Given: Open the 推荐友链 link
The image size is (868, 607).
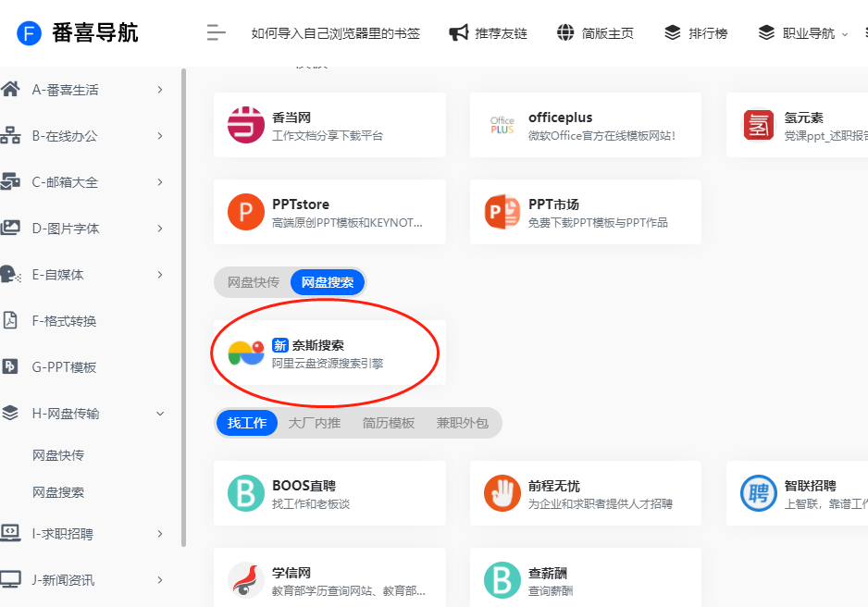Looking at the screenshot, I should [501, 33].
